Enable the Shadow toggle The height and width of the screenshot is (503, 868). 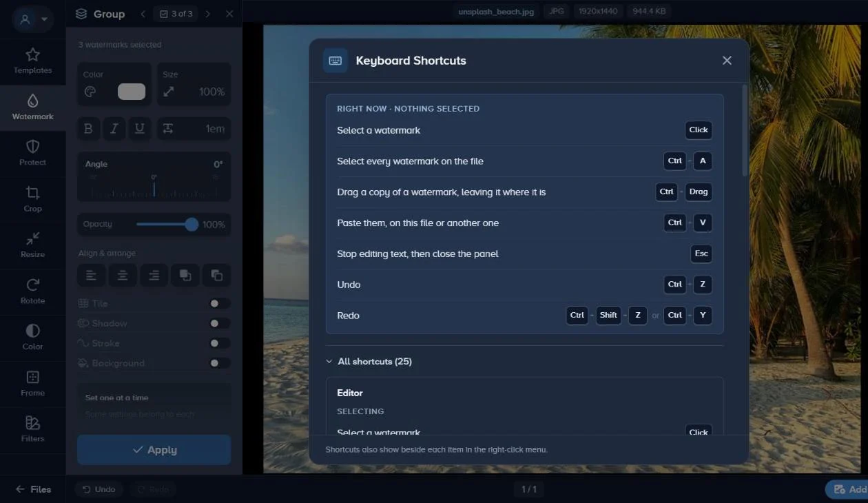click(x=219, y=323)
